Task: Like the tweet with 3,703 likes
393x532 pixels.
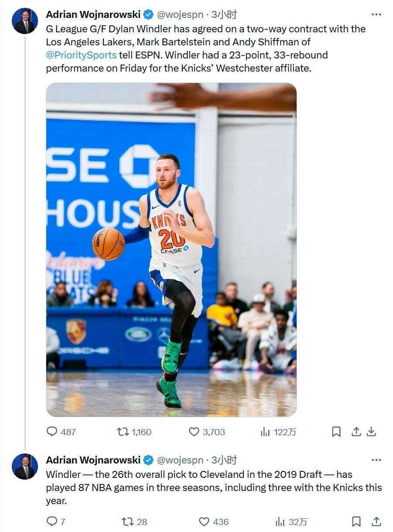Action: [194, 432]
